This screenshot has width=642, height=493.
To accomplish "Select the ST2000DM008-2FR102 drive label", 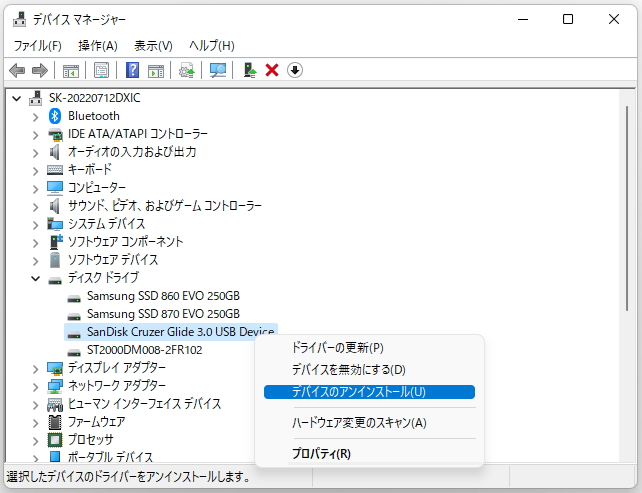I will click(145, 350).
